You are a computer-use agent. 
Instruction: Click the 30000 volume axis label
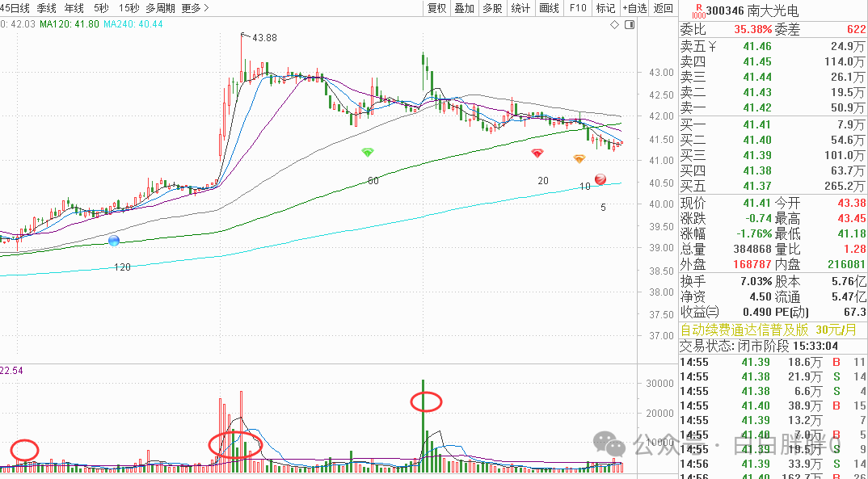(658, 384)
